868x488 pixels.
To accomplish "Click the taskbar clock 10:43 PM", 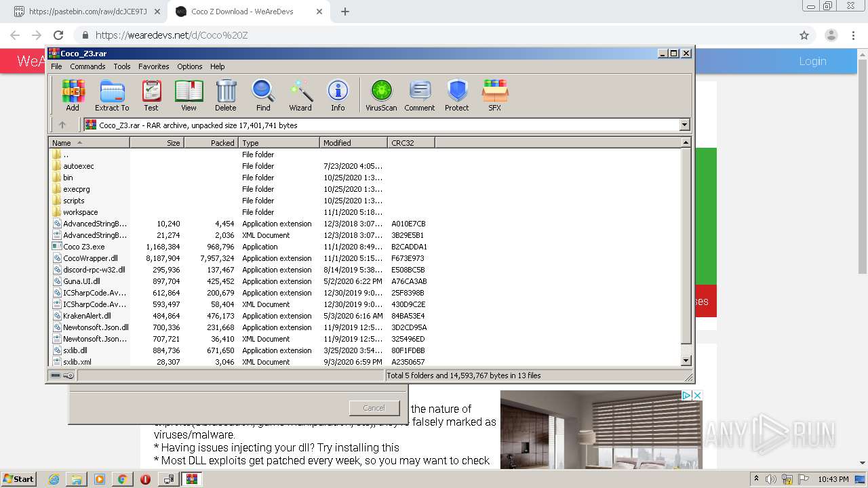I will click(x=833, y=479).
